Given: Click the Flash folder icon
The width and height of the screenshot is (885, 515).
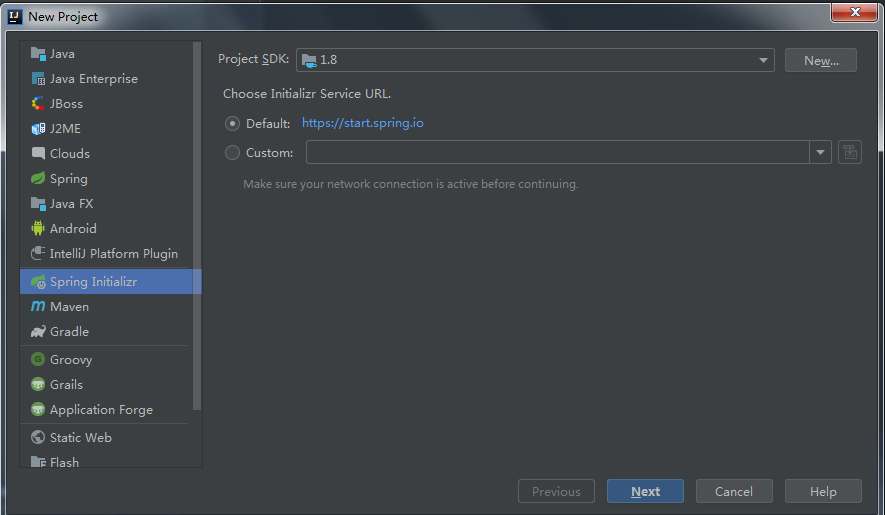Looking at the screenshot, I should pyautogui.click(x=38, y=462).
